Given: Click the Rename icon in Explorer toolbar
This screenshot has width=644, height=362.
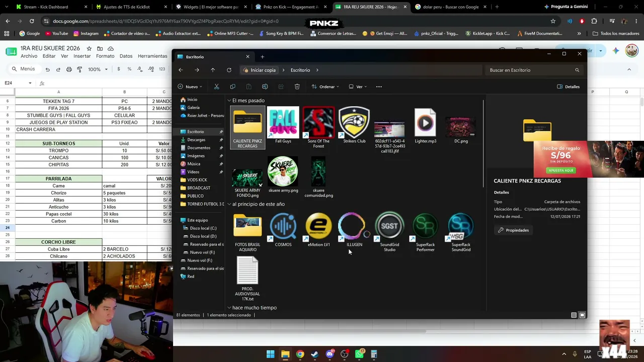Looking at the screenshot, I should tap(265, 86).
